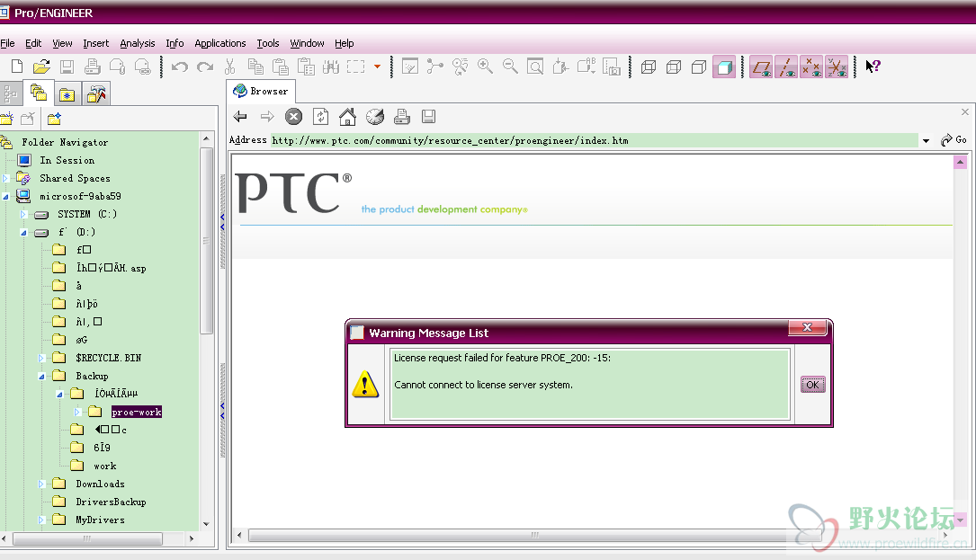Click the Folder Navigator vertical scrollbar thumb
The image size is (976, 560).
coord(207,240)
